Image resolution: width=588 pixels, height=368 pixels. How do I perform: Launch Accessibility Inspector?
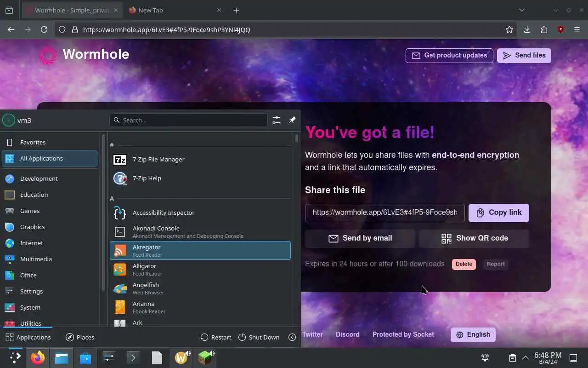tap(200, 213)
